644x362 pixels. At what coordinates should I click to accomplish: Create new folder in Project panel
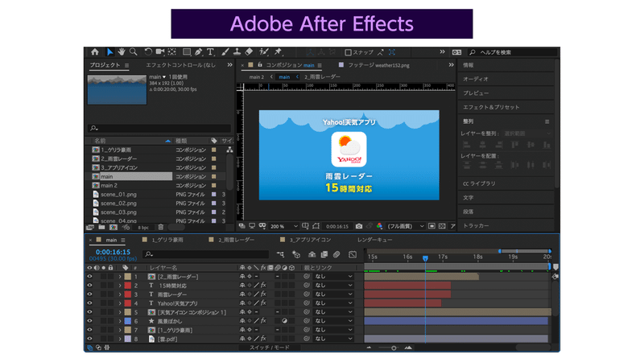click(x=101, y=227)
